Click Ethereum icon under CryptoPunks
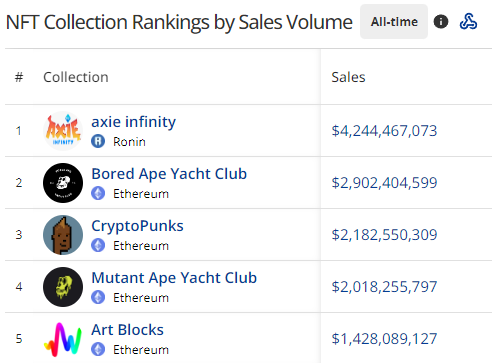 point(98,245)
